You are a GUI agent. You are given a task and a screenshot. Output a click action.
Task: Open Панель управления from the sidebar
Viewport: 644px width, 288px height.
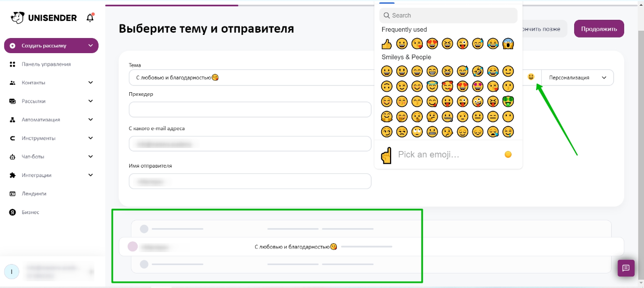[46, 64]
